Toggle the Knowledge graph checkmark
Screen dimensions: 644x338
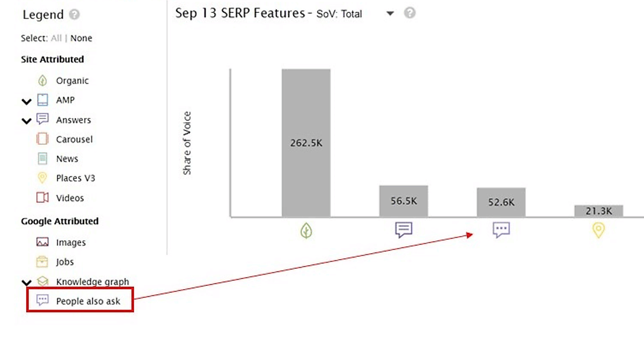click(x=26, y=282)
